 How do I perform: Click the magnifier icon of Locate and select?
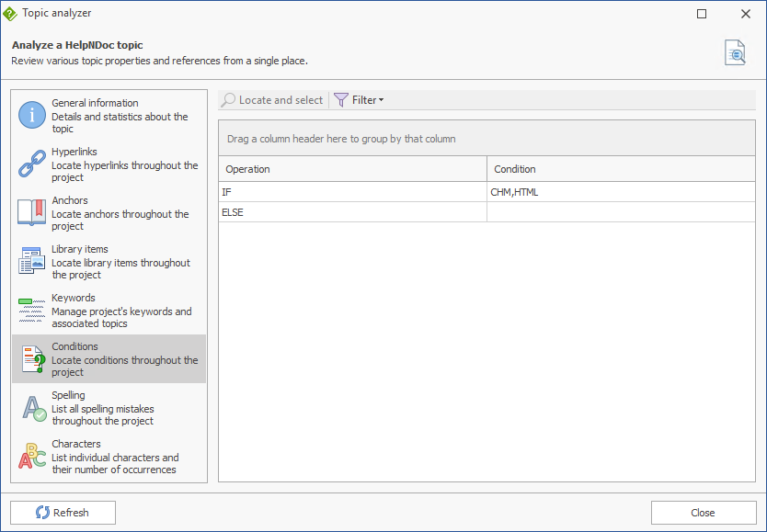point(228,100)
